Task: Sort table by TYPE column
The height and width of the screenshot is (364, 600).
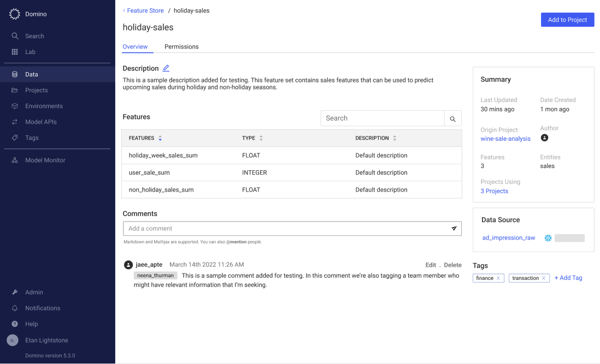Action: (261, 139)
